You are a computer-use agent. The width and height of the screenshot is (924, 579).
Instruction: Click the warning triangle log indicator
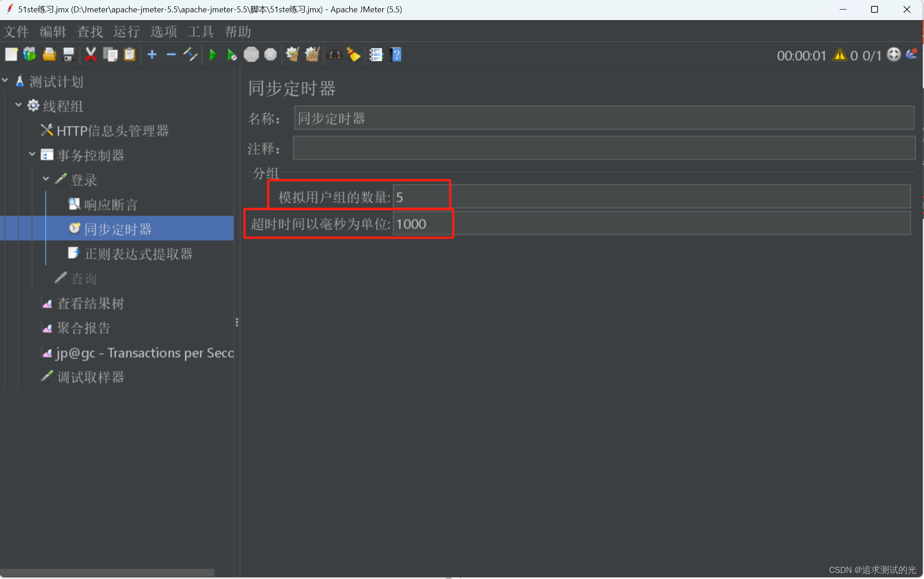[840, 55]
